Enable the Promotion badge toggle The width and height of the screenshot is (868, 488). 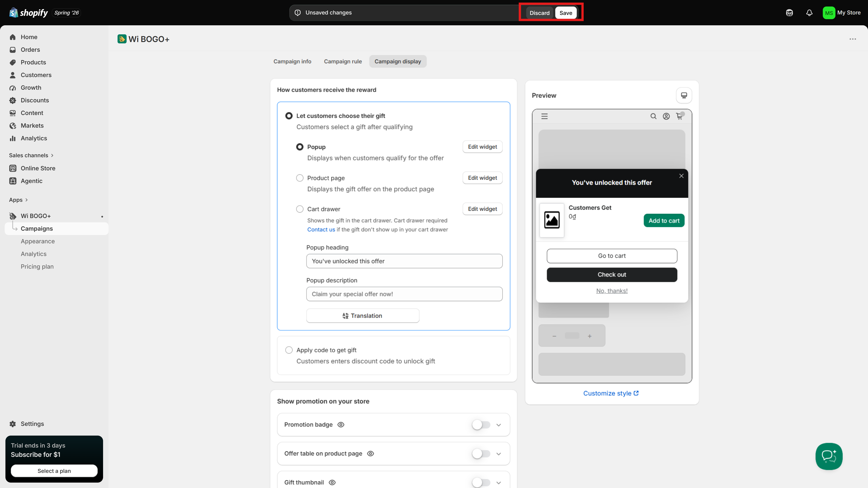481,425
